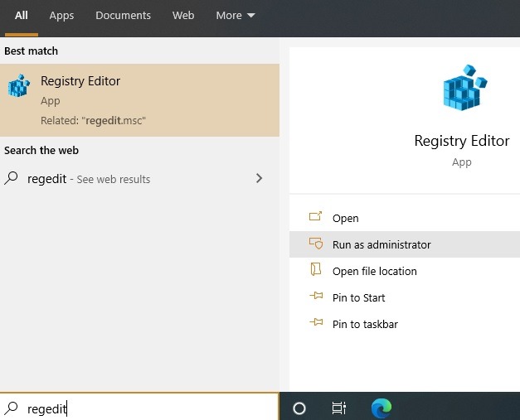Click the search box containing regedit
Viewport: 520px width, 420px height.
click(139, 407)
